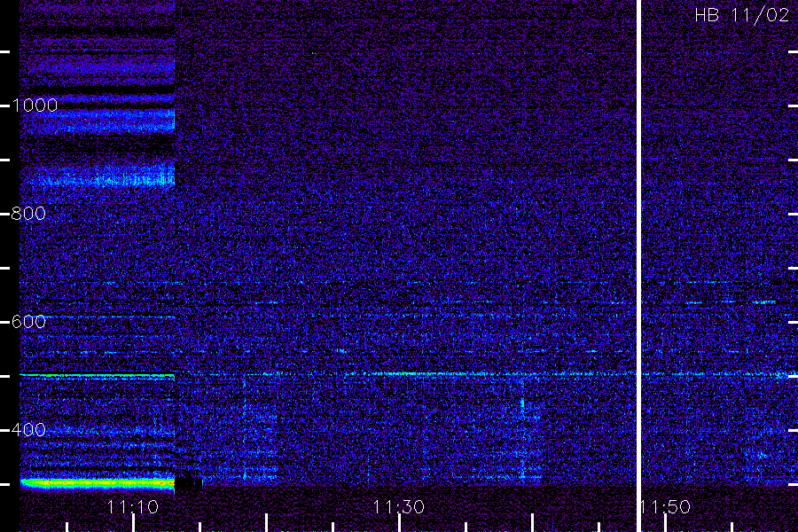Click the 400 frequency axis label
The image size is (798, 532).
[x=28, y=430]
